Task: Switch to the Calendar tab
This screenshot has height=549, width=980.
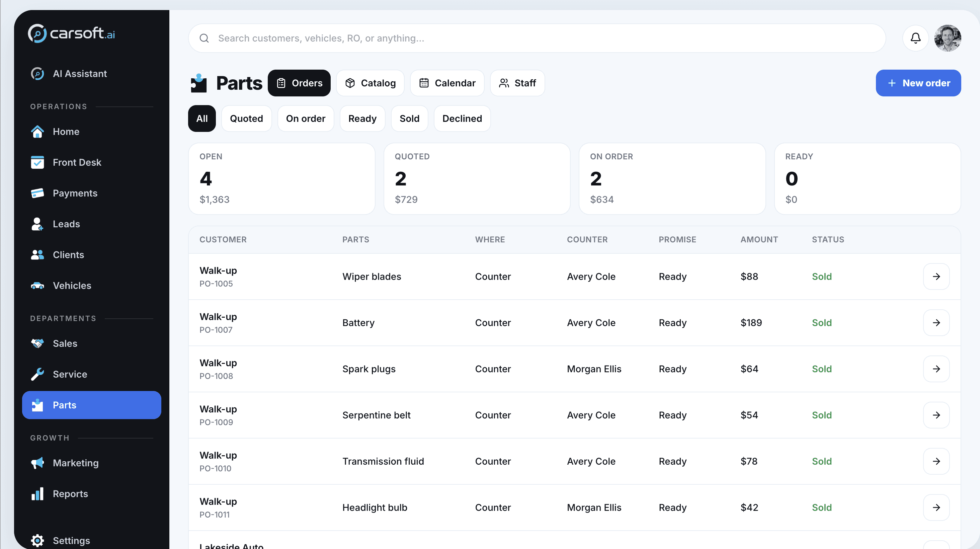Action: 447,83
